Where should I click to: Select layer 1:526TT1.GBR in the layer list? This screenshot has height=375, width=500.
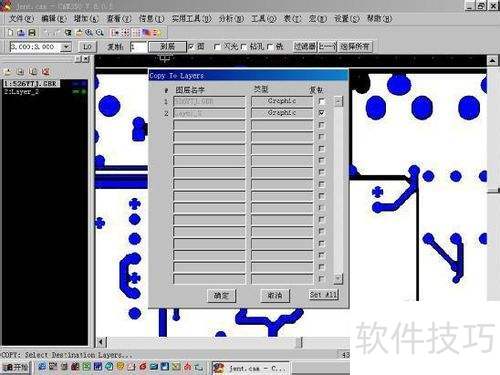coord(32,84)
